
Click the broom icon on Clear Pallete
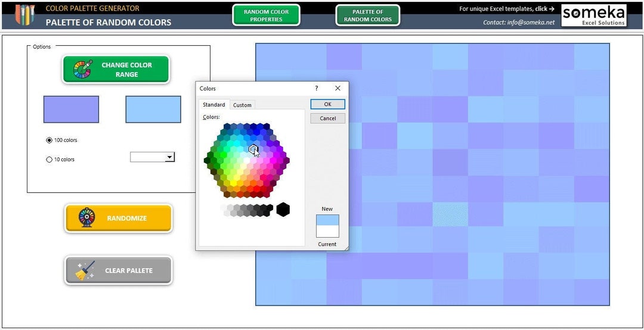click(x=85, y=270)
